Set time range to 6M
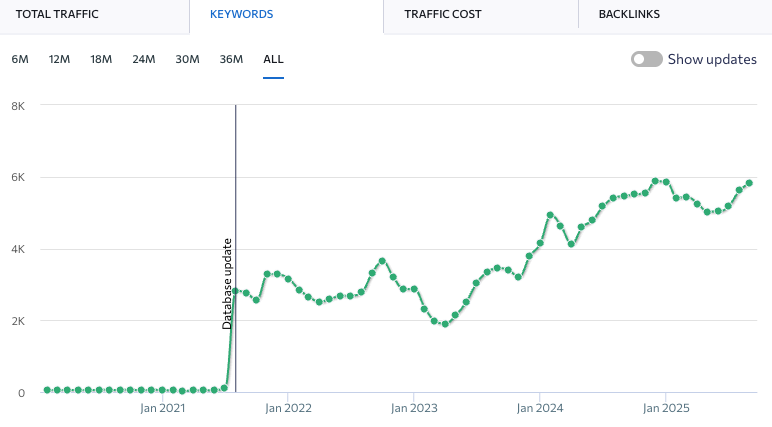The image size is (772, 427). coord(20,59)
